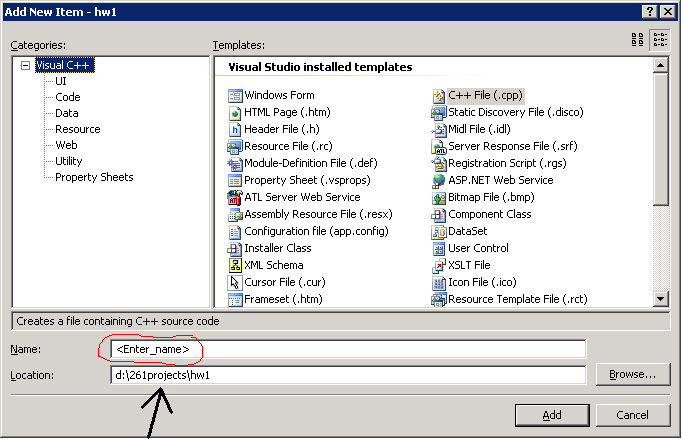The width and height of the screenshot is (683, 439).
Task: Select the Bitmap File (.bmp) icon
Action: (x=439, y=197)
